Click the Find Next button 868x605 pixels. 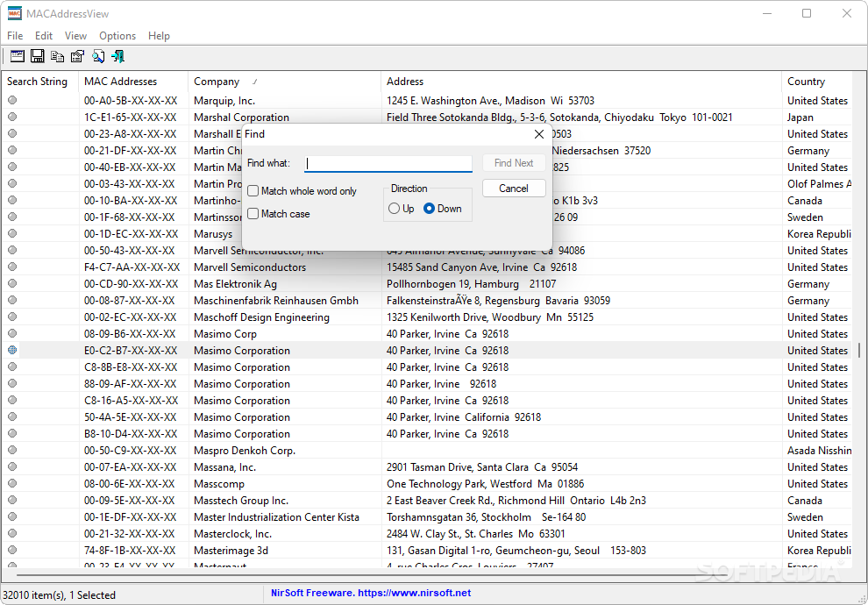[514, 163]
